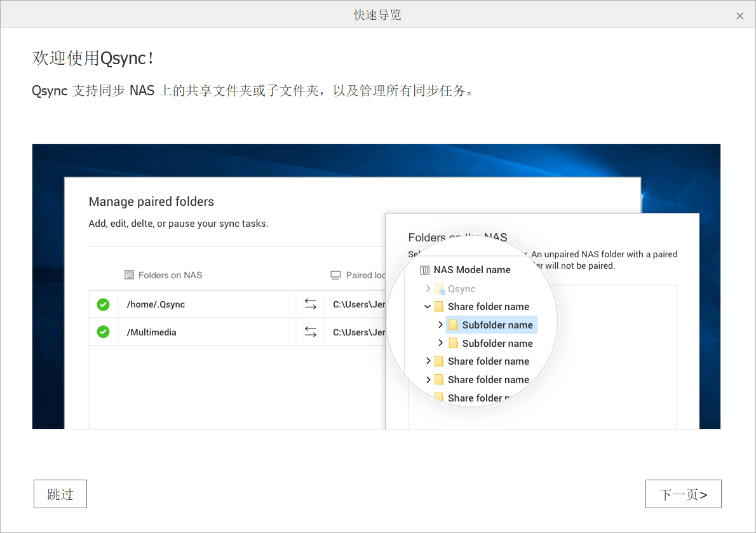Click the 快速导览 title bar text
The width and height of the screenshot is (756, 533).
click(x=377, y=15)
